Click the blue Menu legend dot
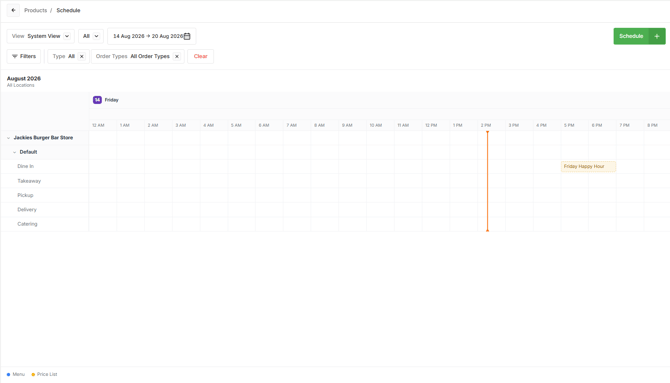The height and width of the screenshot is (383, 670). (x=9, y=374)
